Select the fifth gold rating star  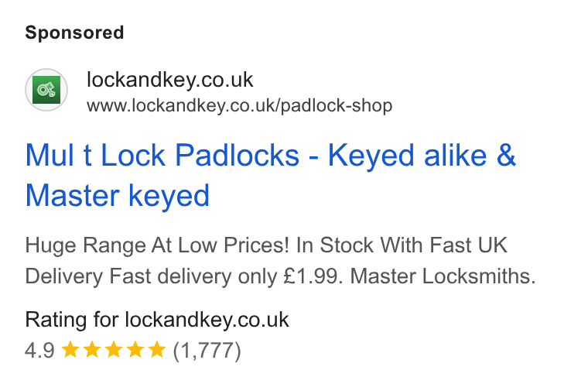pos(157,349)
